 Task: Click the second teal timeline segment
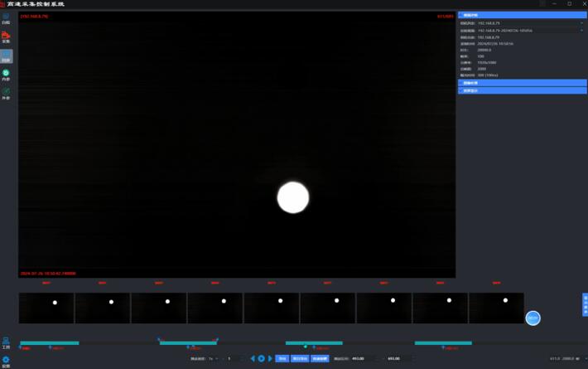tap(188, 342)
